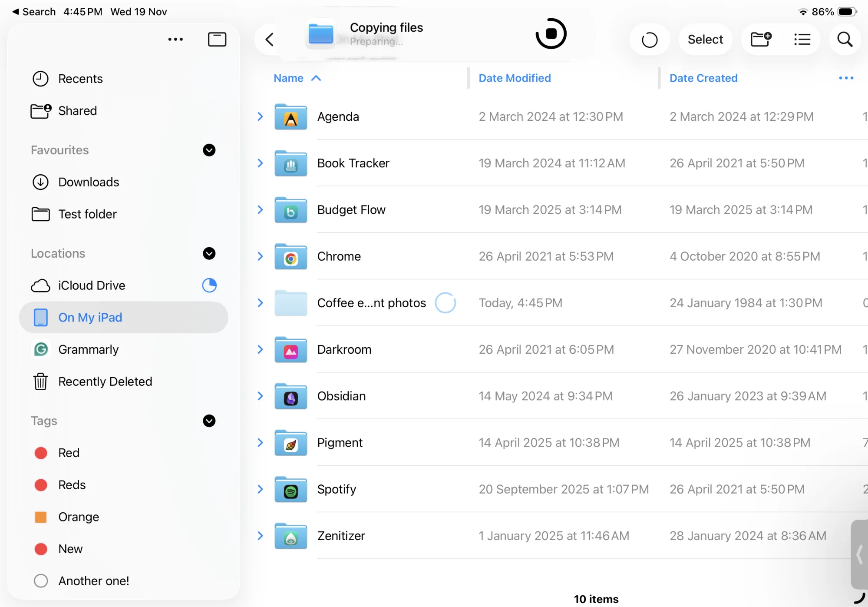Open the sidebar more options menu

pyautogui.click(x=175, y=39)
